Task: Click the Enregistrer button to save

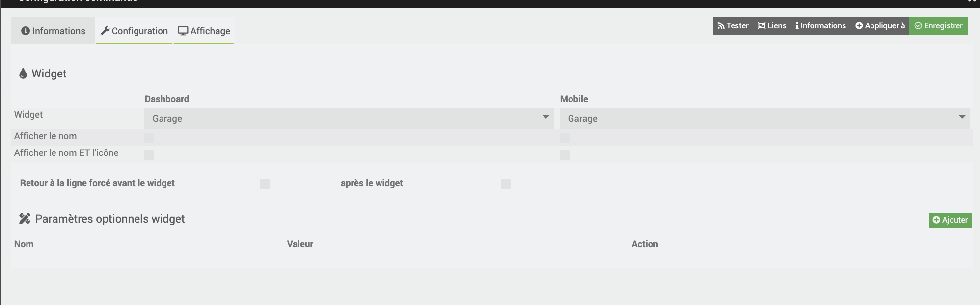Action: pos(939,26)
